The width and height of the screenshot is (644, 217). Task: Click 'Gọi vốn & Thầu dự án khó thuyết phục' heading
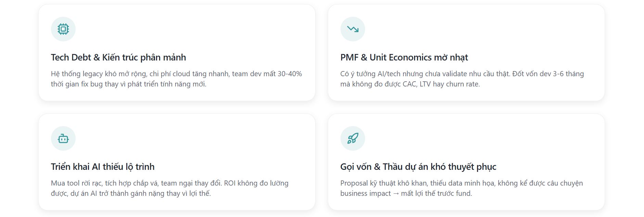point(418,167)
